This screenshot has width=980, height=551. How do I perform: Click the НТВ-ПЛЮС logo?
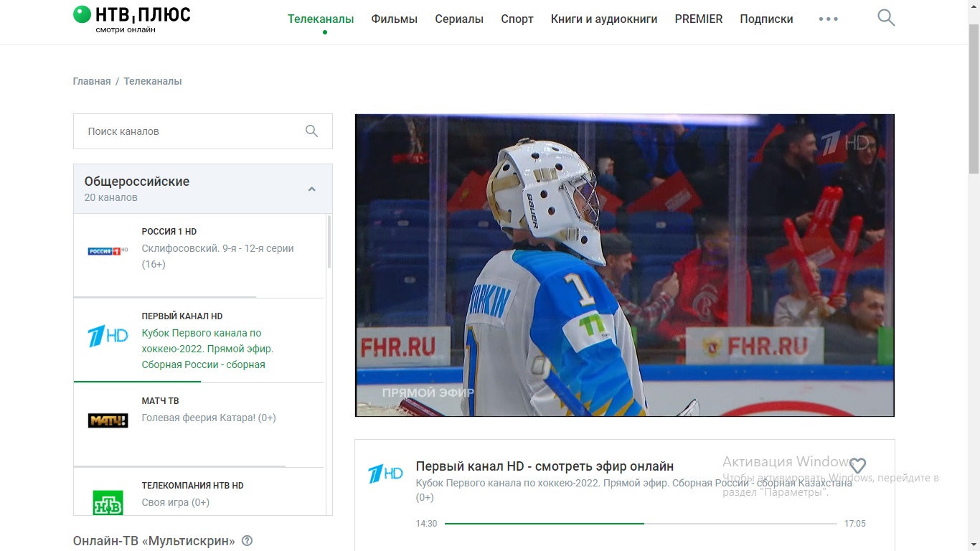click(132, 19)
